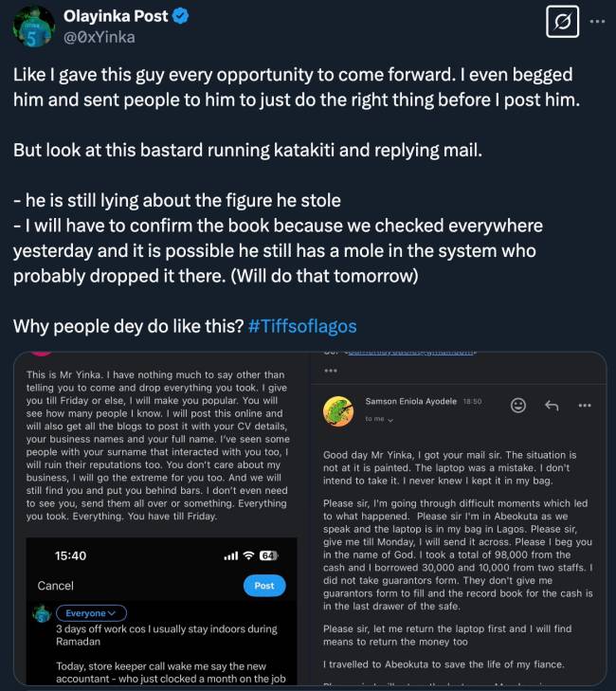Image resolution: width=616 pixels, height=691 pixels.
Task: Open the post's three-dot more menu
Action: [596, 21]
